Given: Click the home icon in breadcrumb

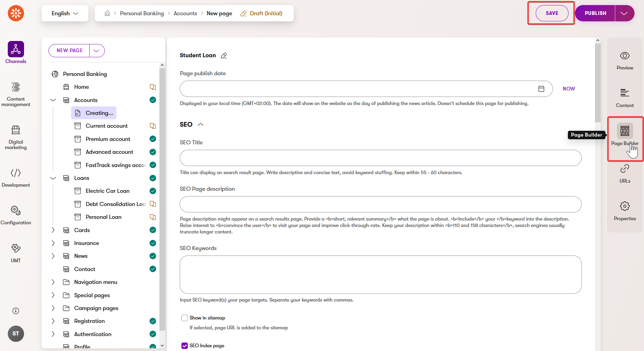Looking at the screenshot, I should click(107, 13).
